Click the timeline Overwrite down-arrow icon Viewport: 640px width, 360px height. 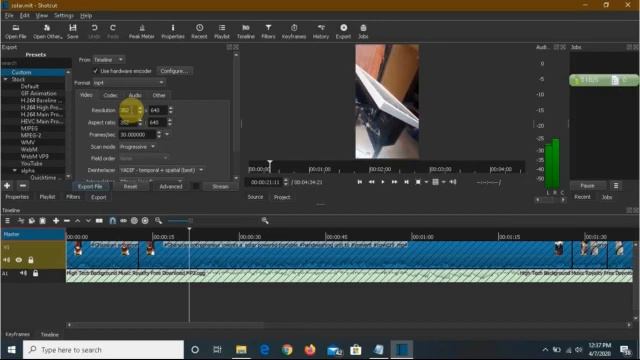coord(88,221)
